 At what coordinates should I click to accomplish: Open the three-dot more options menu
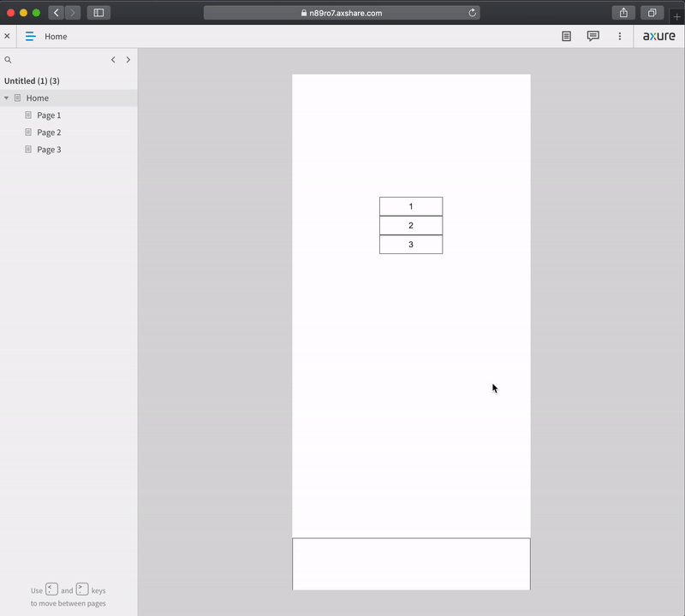(x=620, y=36)
